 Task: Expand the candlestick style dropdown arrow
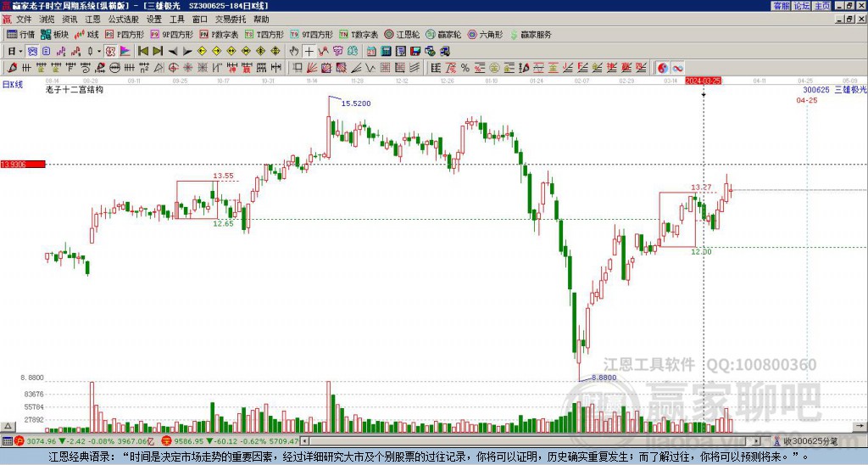[x=99, y=52]
